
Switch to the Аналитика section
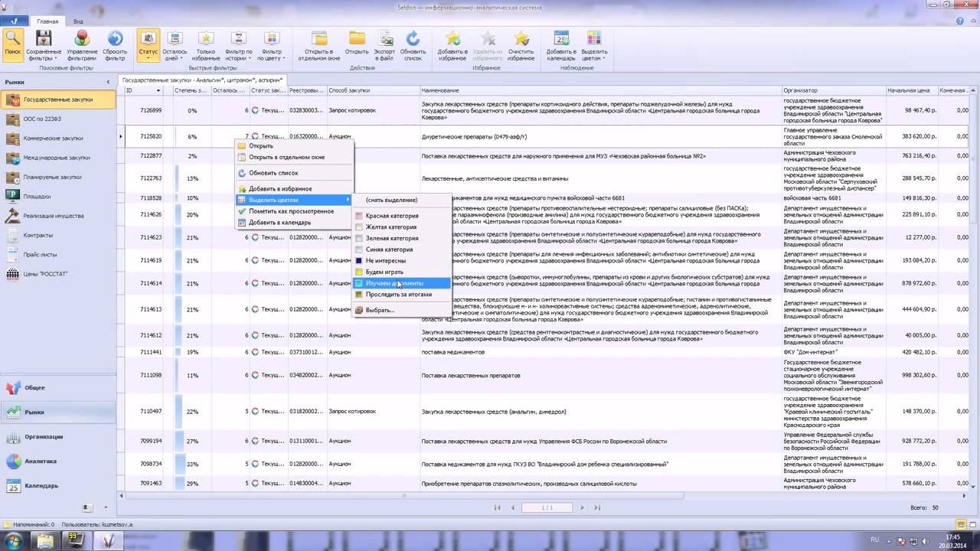58,461
